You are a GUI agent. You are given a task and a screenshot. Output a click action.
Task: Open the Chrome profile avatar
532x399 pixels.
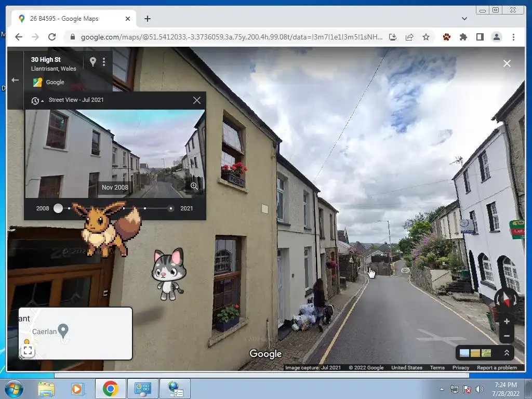pos(497,37)
